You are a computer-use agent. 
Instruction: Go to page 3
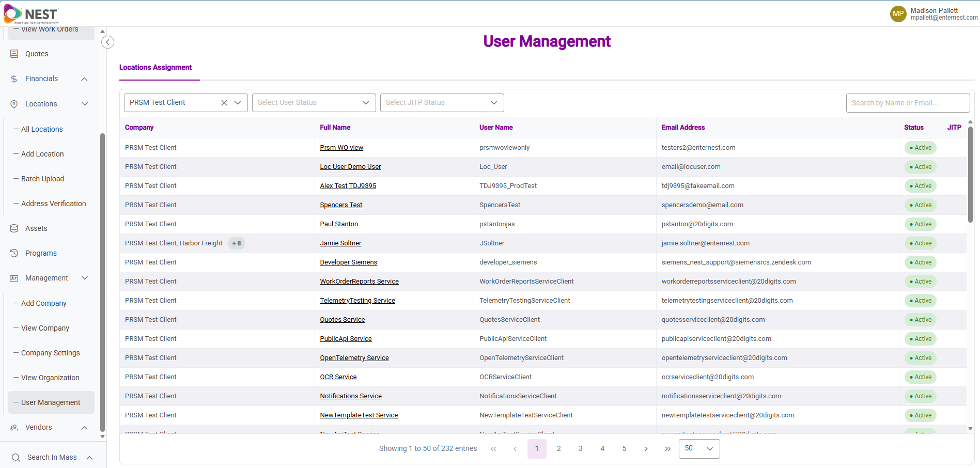point(581,449)
